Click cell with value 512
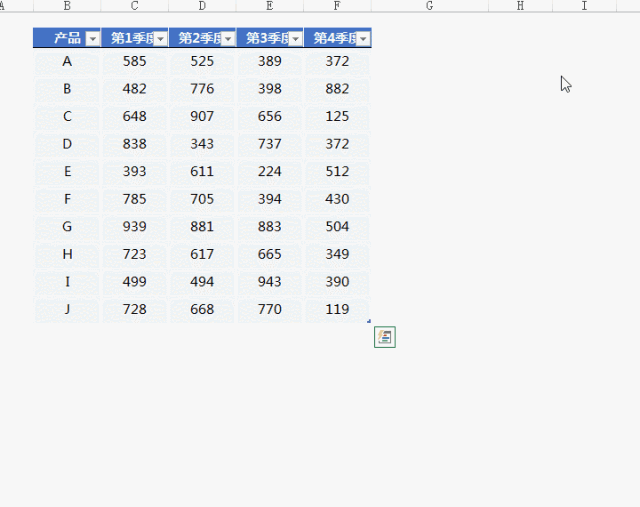Screen dimensions: 640x507 coord(337,172)
